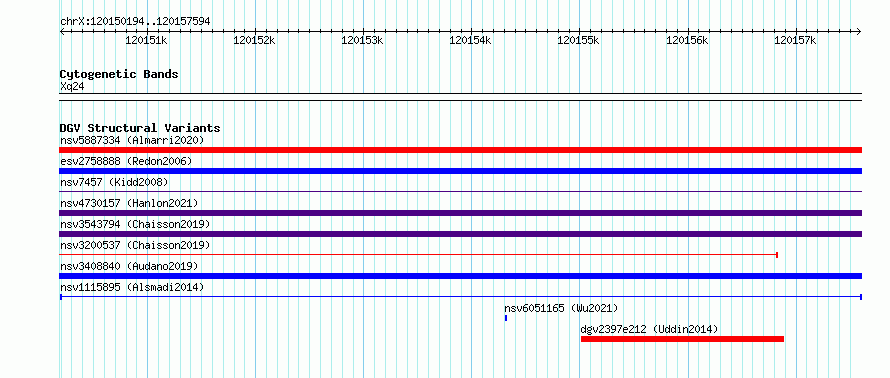The width and height of the screenshot is (890, 378).
Task: Open nsv3200537 (Chaisson2019) variant label
Action: pyautogui.click(x=135, y=245)
